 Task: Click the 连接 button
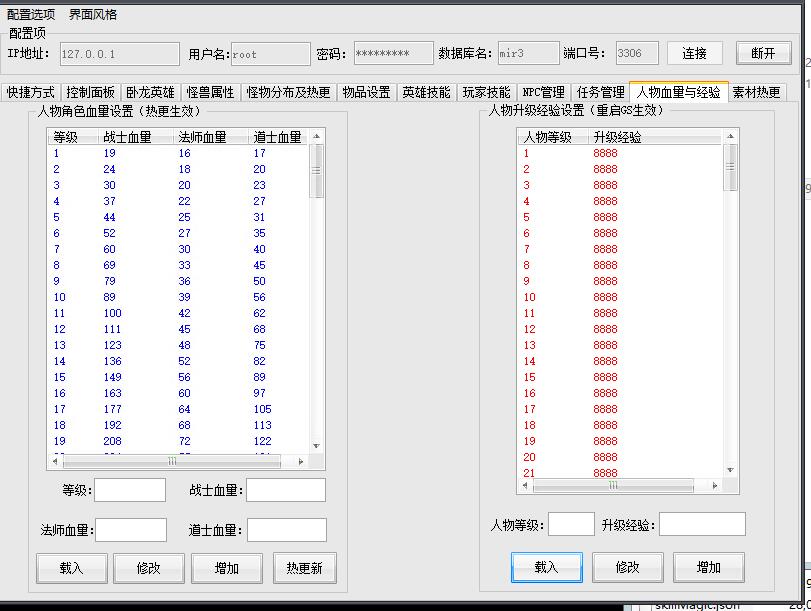tap(694, 54)
